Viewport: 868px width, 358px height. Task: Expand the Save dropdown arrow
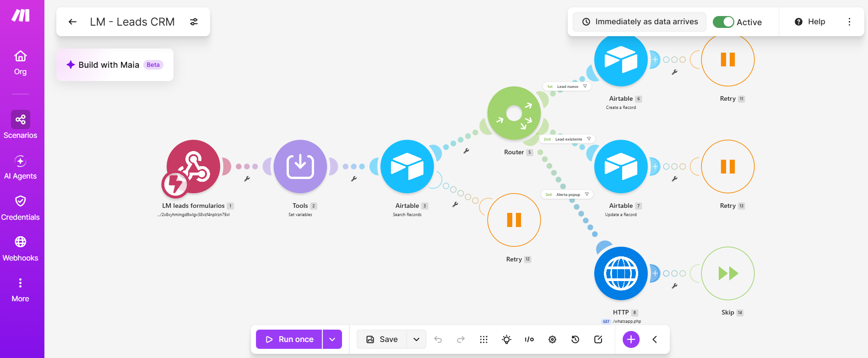(x=416, y=339)
